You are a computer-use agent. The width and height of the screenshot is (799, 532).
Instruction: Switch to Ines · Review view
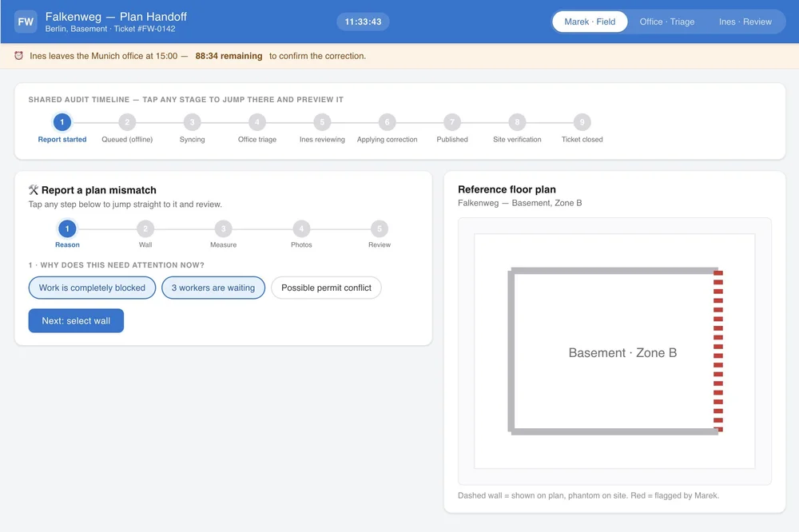[745, 22]
